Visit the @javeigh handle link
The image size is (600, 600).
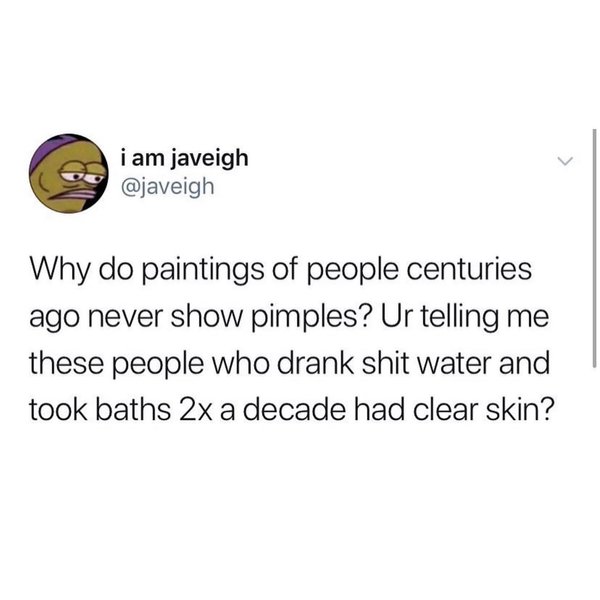click(x=167, y=187)
